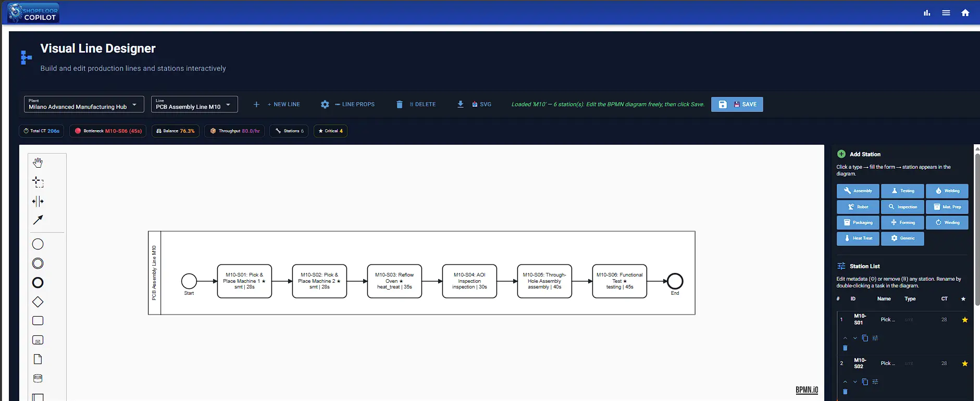
Task: Move station M10-S01 down
Action: click(x=855, y=339)
